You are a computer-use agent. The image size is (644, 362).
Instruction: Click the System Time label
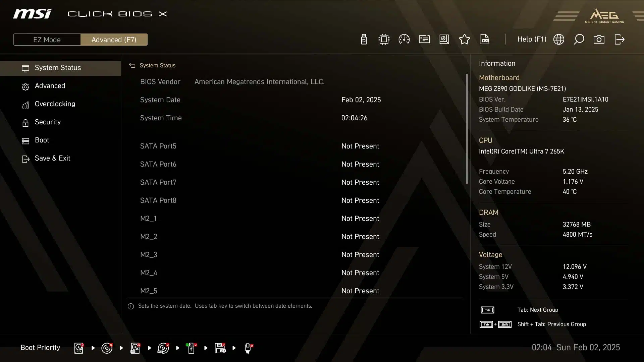pyautogui.click(x=161, y=118)
